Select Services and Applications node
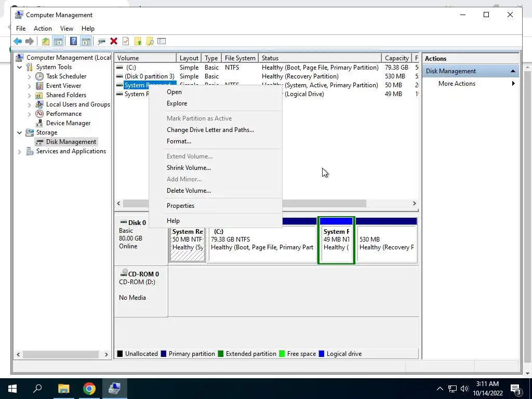The image size is (532, 399). coord(71,151)
